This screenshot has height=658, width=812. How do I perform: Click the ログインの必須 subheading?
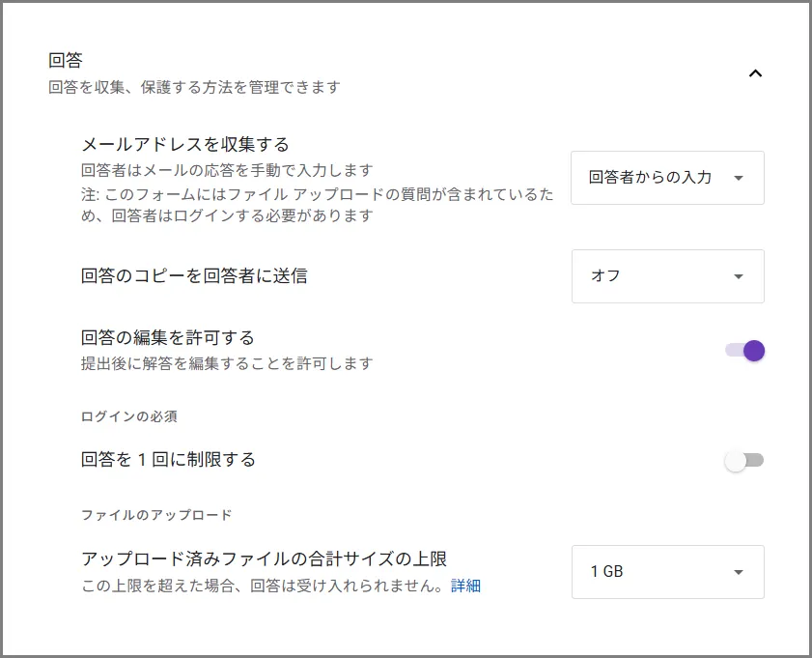(128, 417)
